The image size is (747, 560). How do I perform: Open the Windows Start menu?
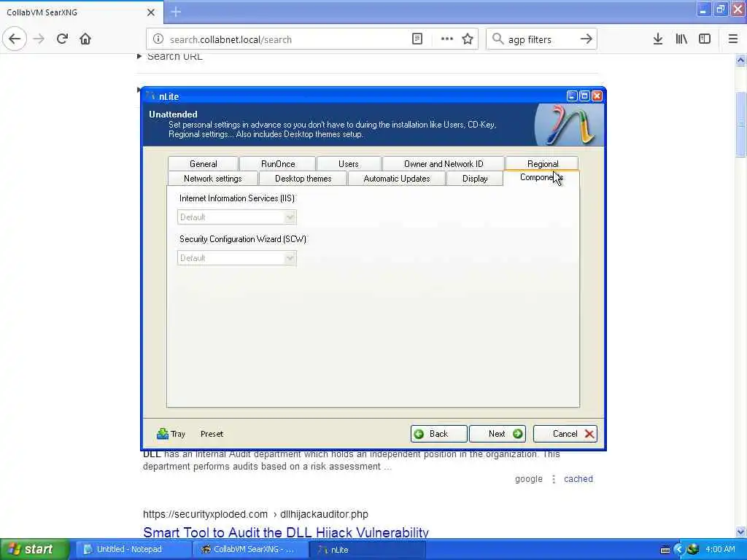point(34,550)
